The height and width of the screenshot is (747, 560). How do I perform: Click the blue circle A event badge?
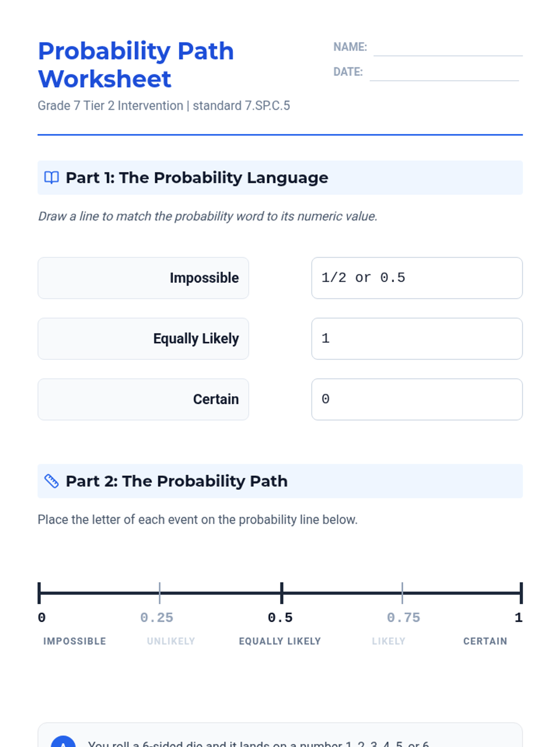63,741
